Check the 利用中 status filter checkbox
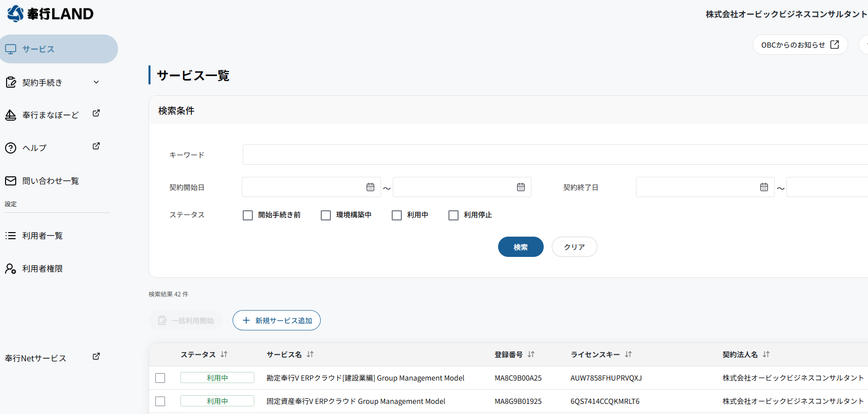The width and height of the screenshot is (868, 414). point(397,215)
